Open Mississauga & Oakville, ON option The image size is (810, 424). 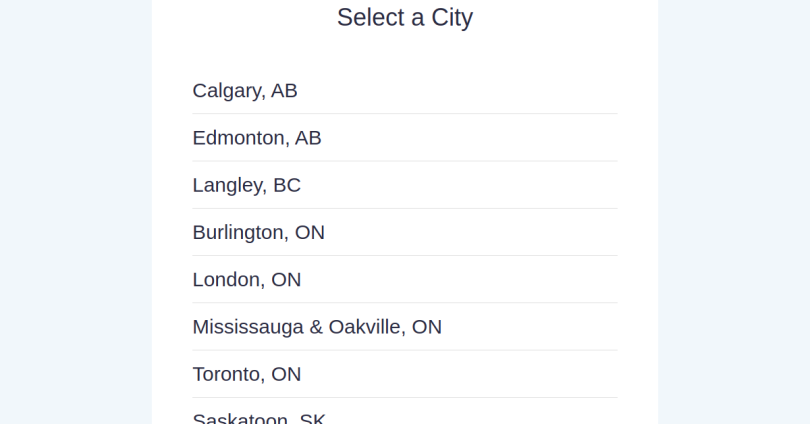pos(317,327)
